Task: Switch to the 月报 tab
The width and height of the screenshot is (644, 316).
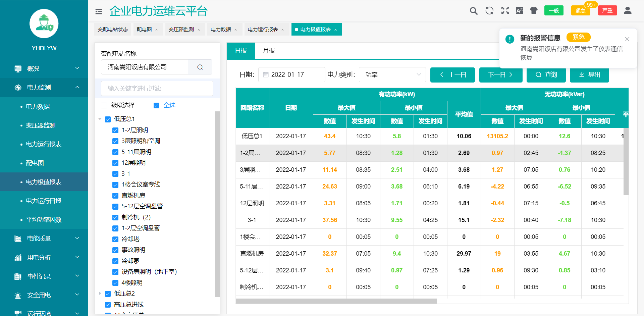Action: [269, 51]
